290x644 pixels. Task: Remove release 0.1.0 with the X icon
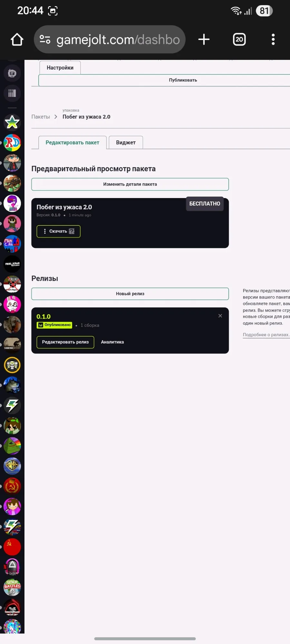point(220,316)
